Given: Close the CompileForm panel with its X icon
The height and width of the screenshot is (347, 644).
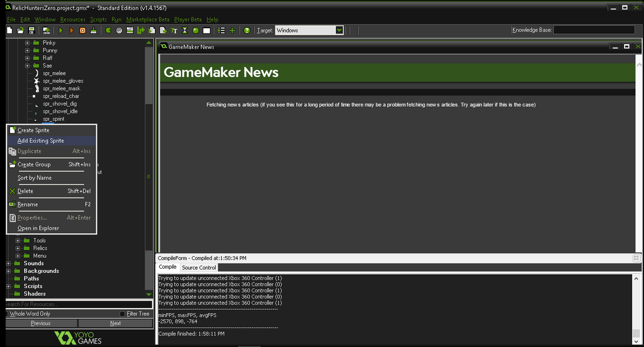Looking at the screenshot, I should [x=636, y=258].
